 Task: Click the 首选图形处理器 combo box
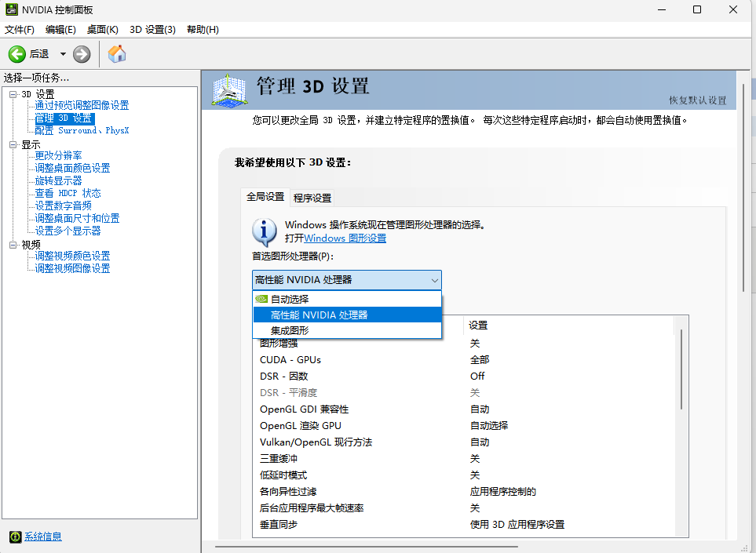tap(347, 280)
